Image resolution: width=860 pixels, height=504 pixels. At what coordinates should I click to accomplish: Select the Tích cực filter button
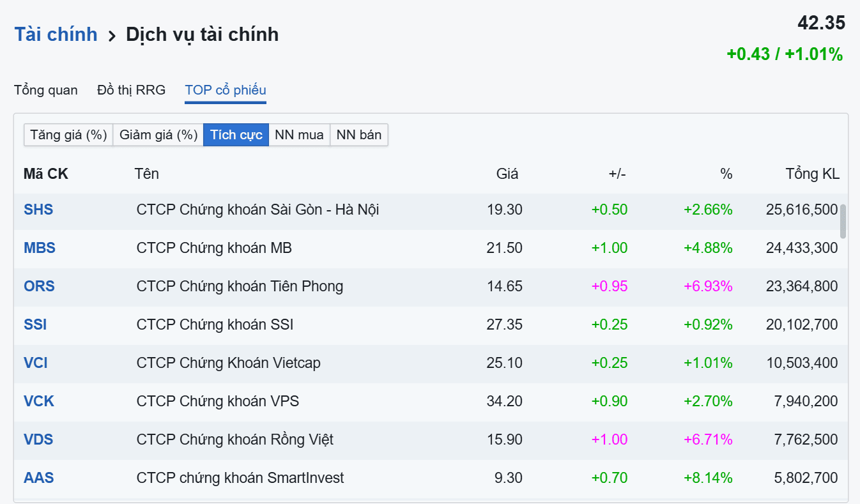[236, 135]
